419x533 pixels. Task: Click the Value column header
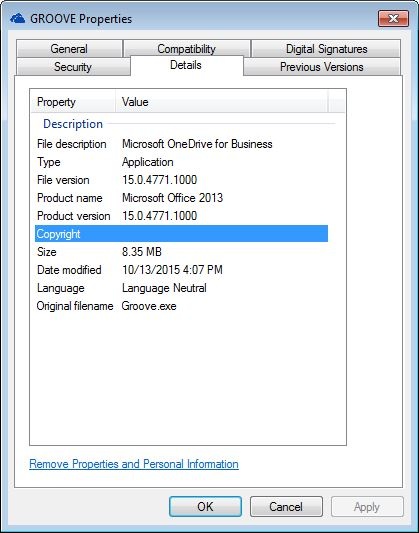coord(222,102)
